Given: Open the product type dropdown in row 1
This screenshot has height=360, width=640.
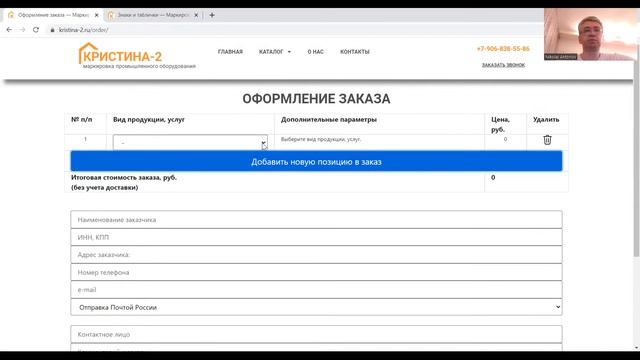Looking at the screenshot, I should click(x=190, y=142).
